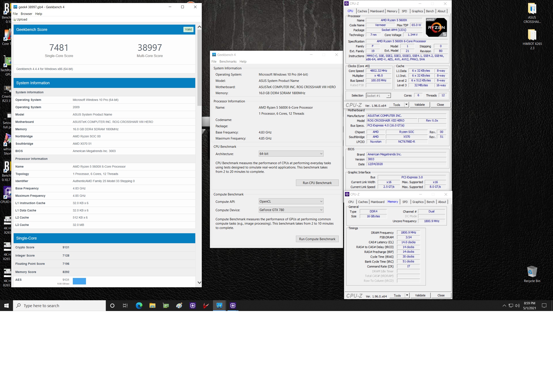Open File menu in Geekbench results window

[15, 14]
